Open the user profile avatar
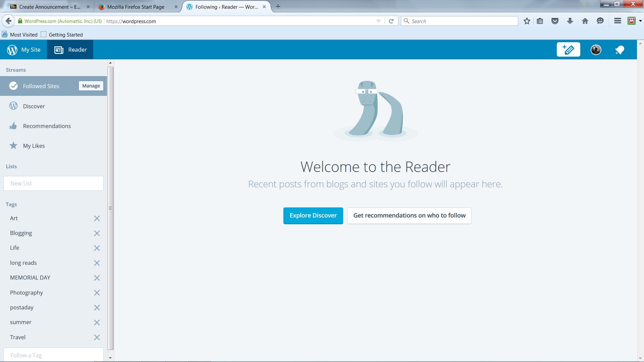This screenshot has height=362, width=644. coord(596,50)
